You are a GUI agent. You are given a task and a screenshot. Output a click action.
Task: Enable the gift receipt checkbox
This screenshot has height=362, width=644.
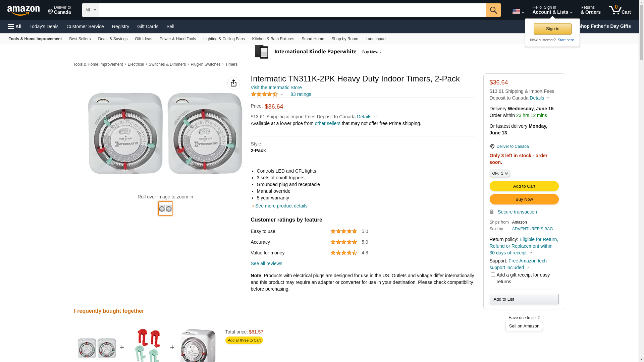[x=493, y=275]
